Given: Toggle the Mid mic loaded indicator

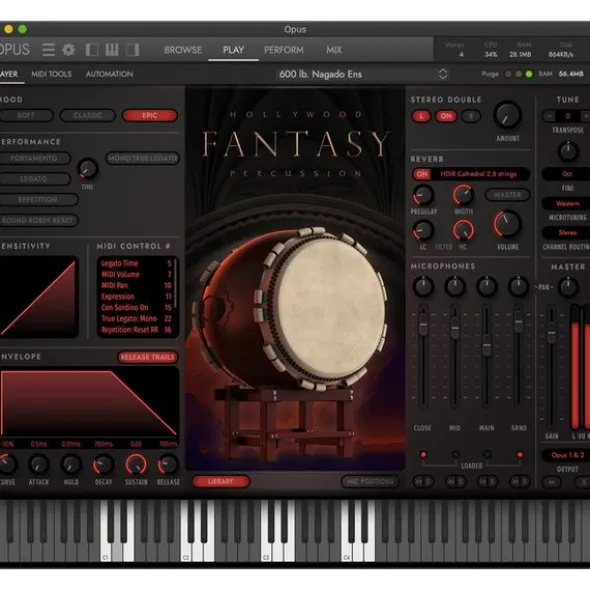Looking at the screenshot, I should [456, 455].
